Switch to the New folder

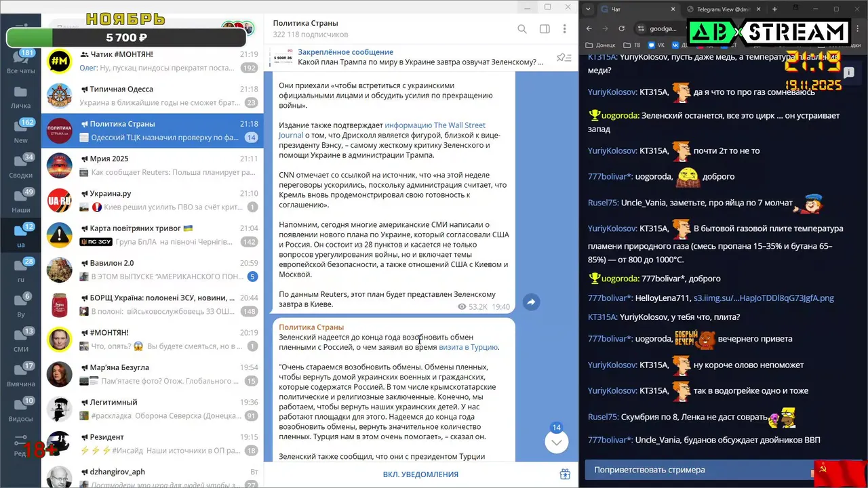21,131
